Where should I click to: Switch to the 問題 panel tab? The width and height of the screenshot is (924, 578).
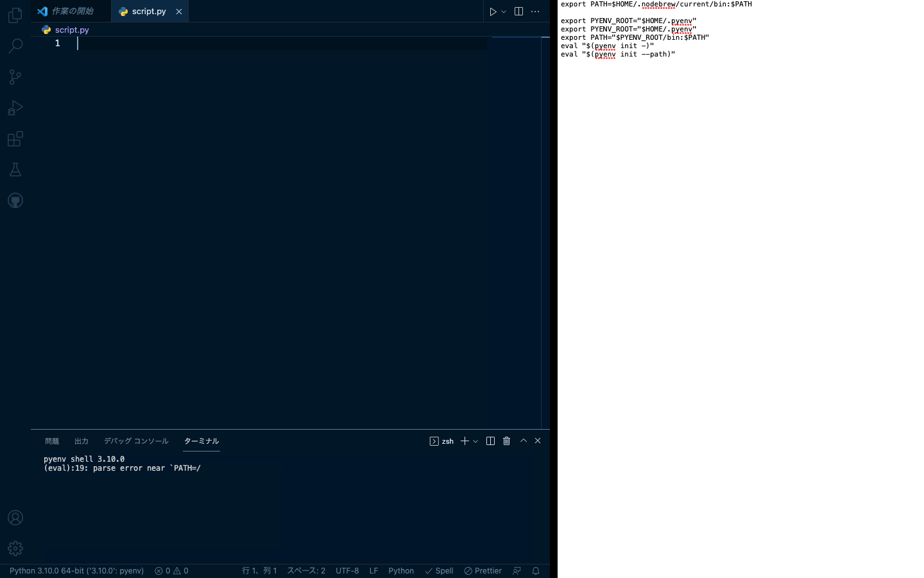(x=52, y=441)
